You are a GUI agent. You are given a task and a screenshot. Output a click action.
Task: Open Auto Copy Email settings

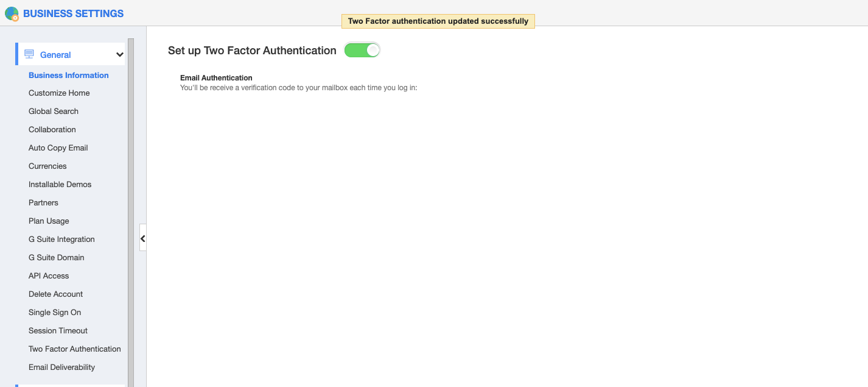coord(58,147)
